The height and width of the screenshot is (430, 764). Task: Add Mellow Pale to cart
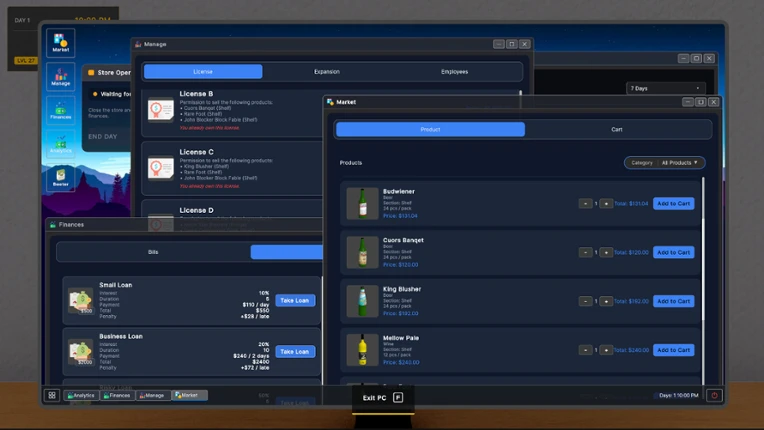[x=673, y=350]
